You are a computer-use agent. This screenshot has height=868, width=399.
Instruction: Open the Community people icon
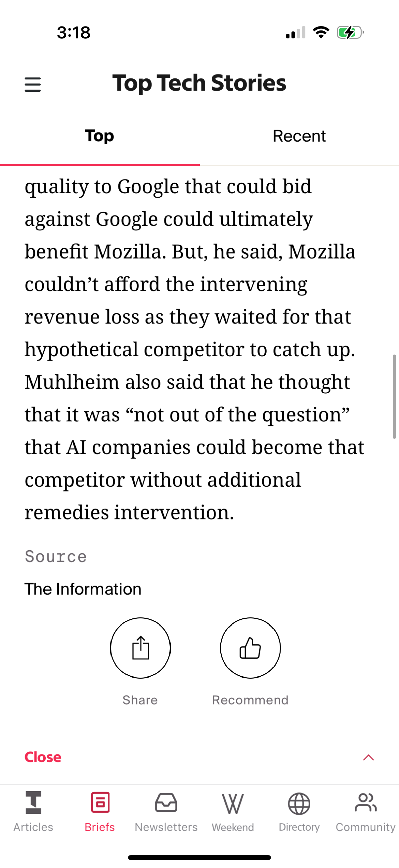tap(366, 803)
